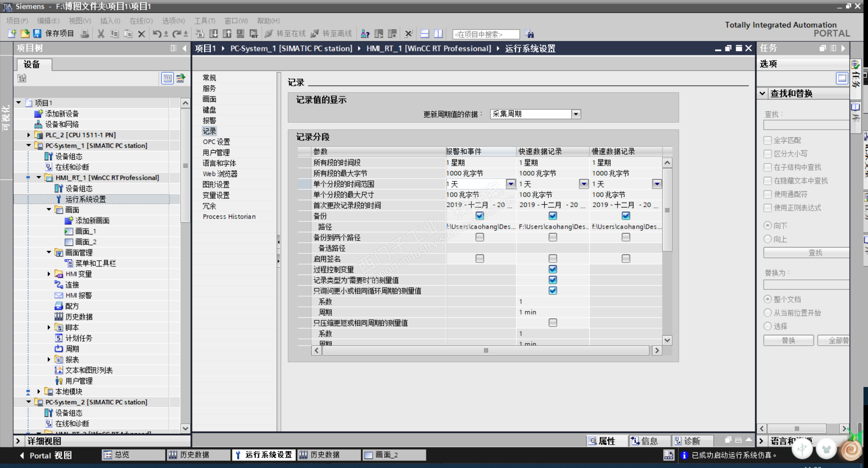Select Process Historian in settings navigation
The image size is (868, 468).
coord(229,217)
